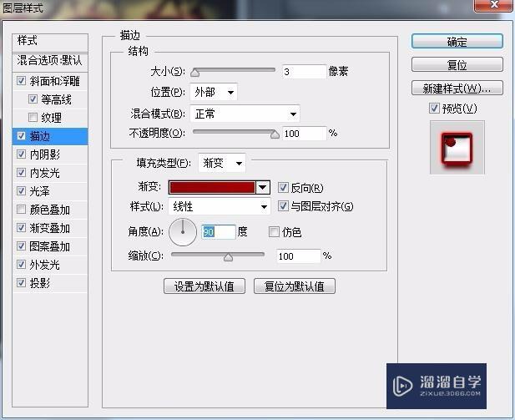Screen dimensions: 515x420
Task: Select the 纹理 texture entry
Action: [51, 118]
